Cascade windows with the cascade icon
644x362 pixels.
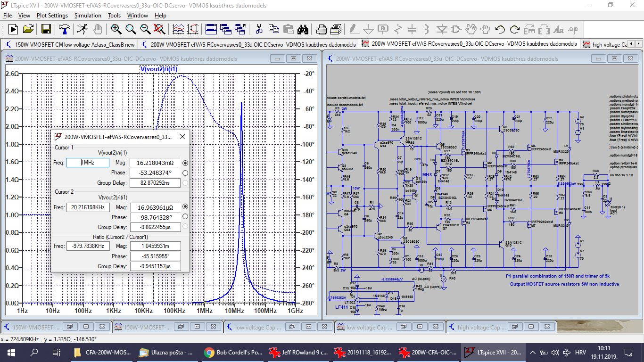tap(225, 29)
